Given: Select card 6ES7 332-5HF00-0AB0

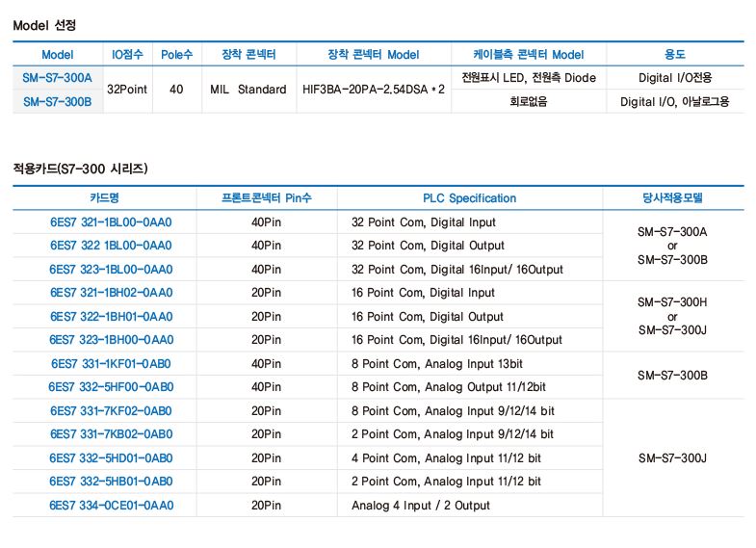Looking at the screenshot, I should (111, 387).
